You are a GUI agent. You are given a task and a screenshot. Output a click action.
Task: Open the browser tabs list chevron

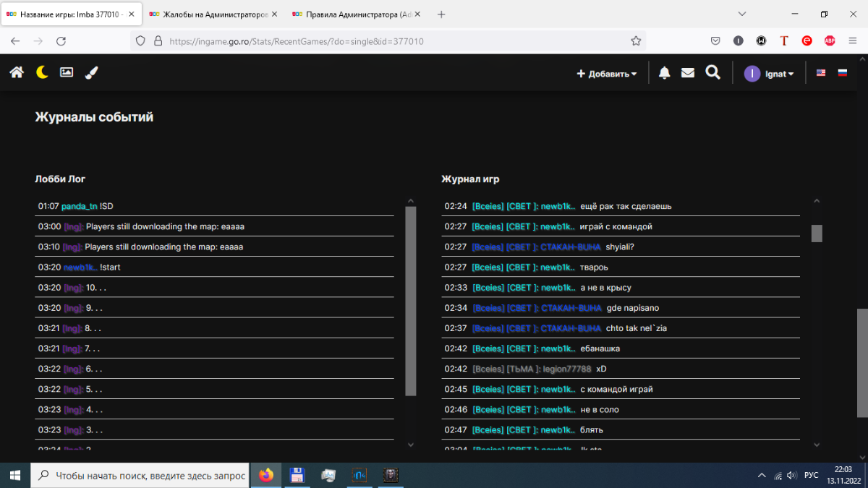[741, 14]
